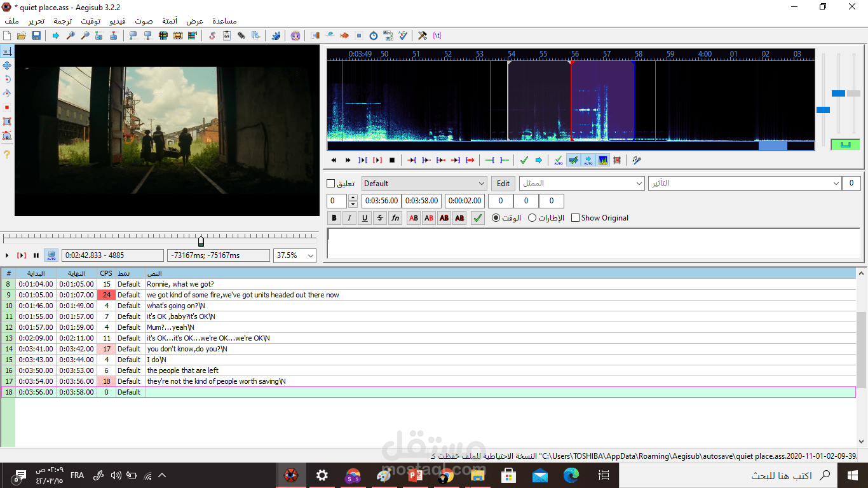This screenshot has height=488, width=868.
Task: Select the الإطارات frames radio button
Action: click(532, 218)
